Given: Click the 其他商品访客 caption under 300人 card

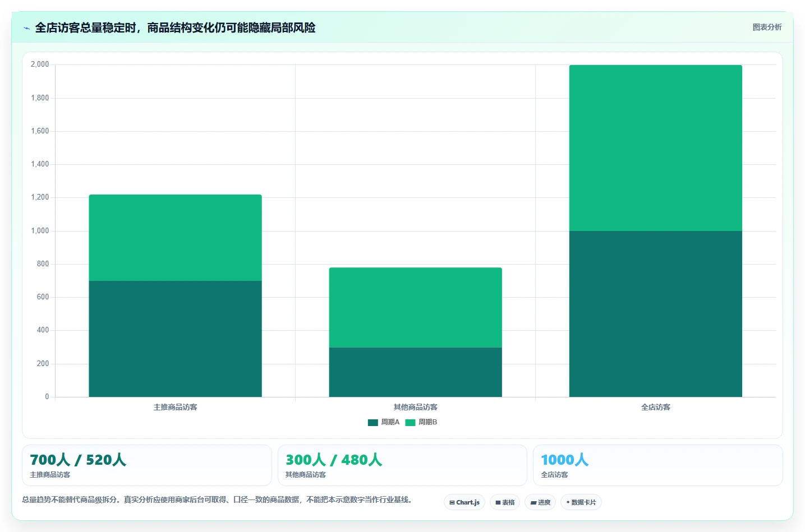Looking at the screenshot, I should [306, 475].
